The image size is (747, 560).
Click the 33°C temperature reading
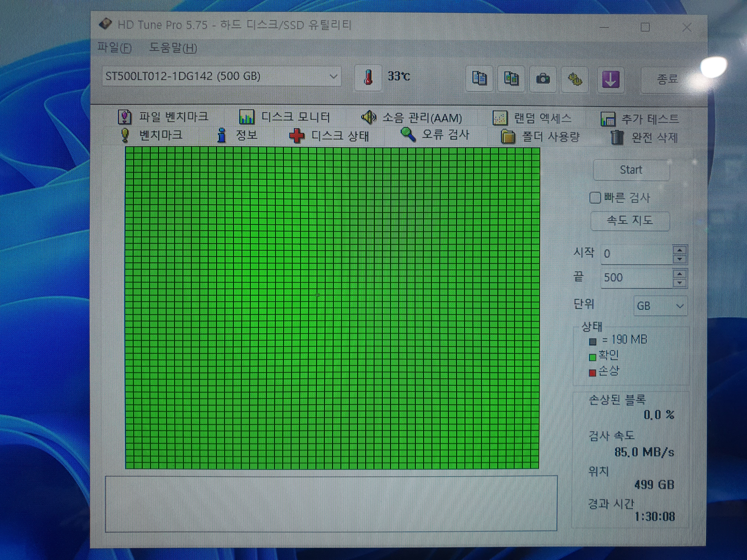click(x=399, y=76)
